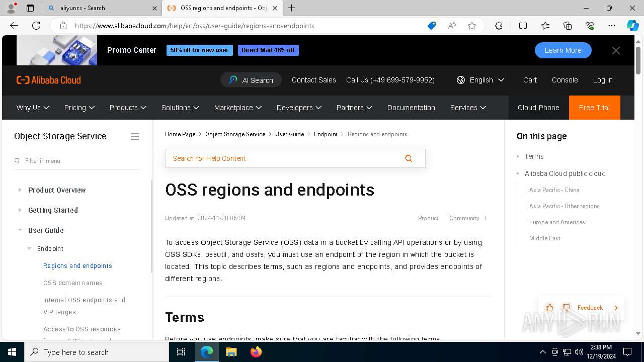Open the Cart link
Screen dimensions: 644x362
tap(530, 80)
